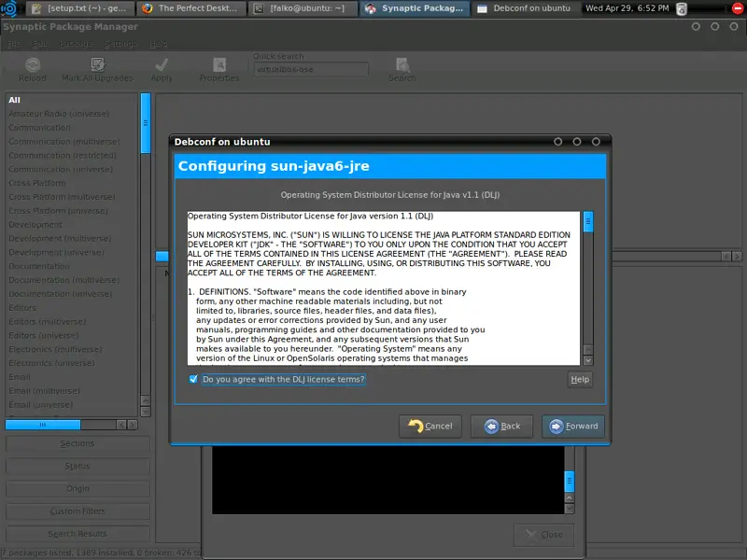747x560 pixels.
Task: Click the license text scrollbar thumb
Action: [x=588, y=221]
